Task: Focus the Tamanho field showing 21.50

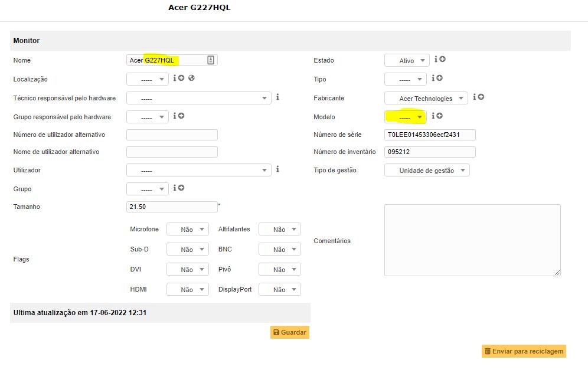Action: point(172,207)
